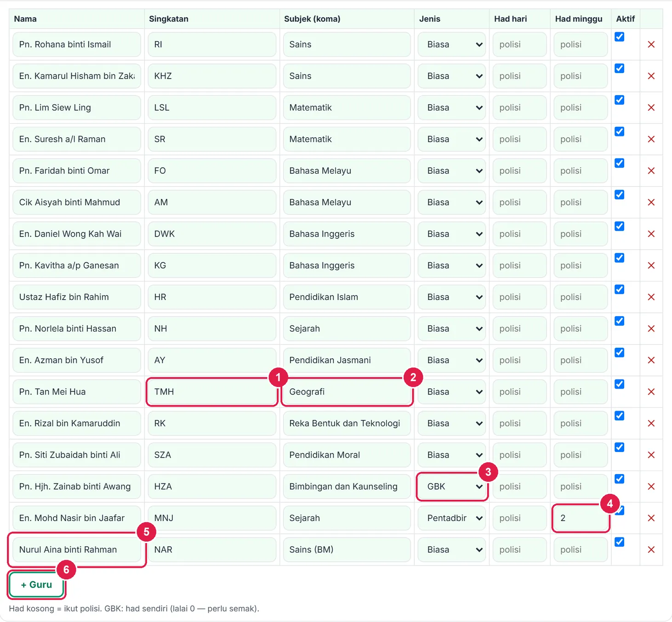Open Jenis dropdown showing GBK
The image size is (672, 622).
coord(451,486)
